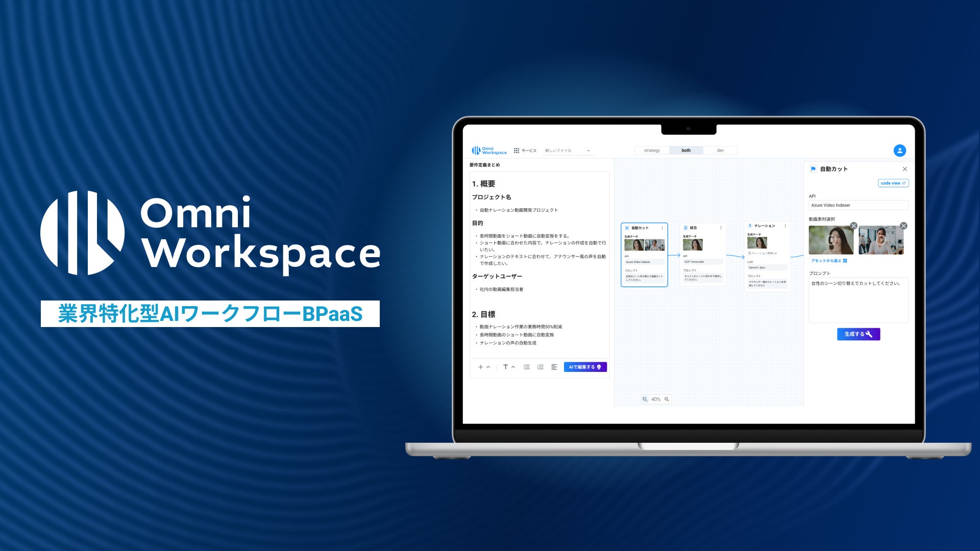The image size is (980, 551).
Task: Toggle code view in the 自動カット panel
Action: [893, 183]
